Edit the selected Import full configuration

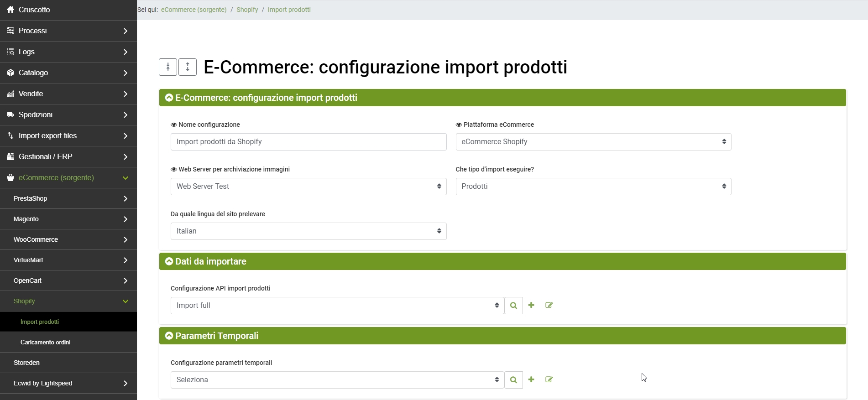(x=549, y=305)
